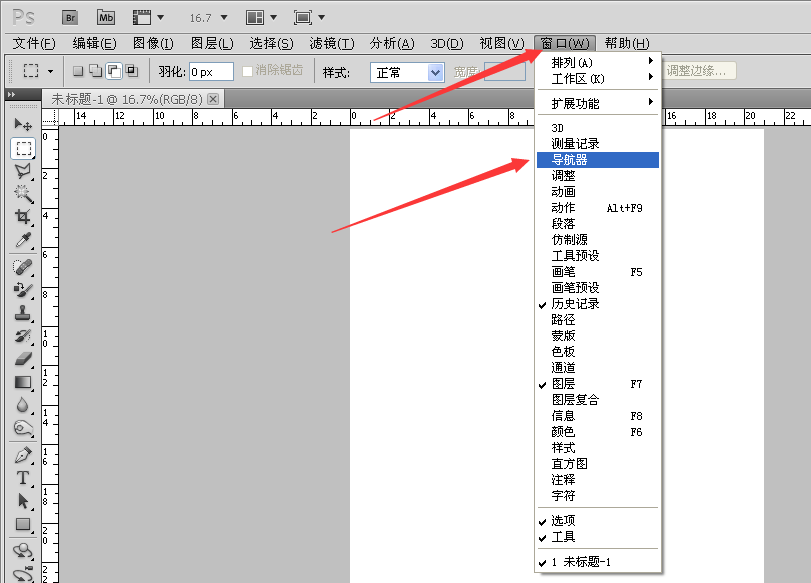
Task: Select the Rectangular Marquee tool
Action: coord(23,148)
